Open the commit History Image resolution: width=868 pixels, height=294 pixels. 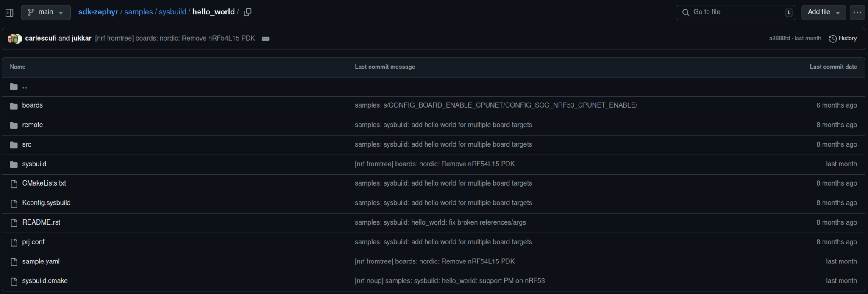coord(843,39)
